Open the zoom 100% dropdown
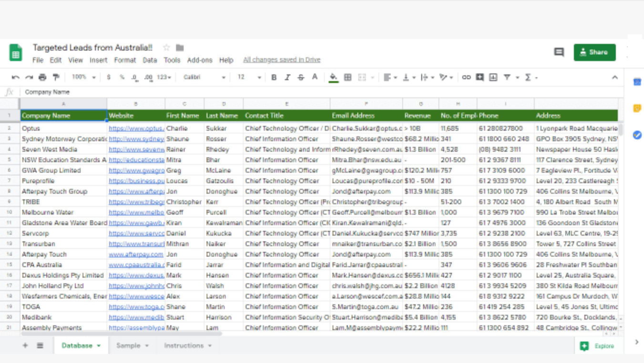The width and height of the screenshot is (644, 363). 83,77
